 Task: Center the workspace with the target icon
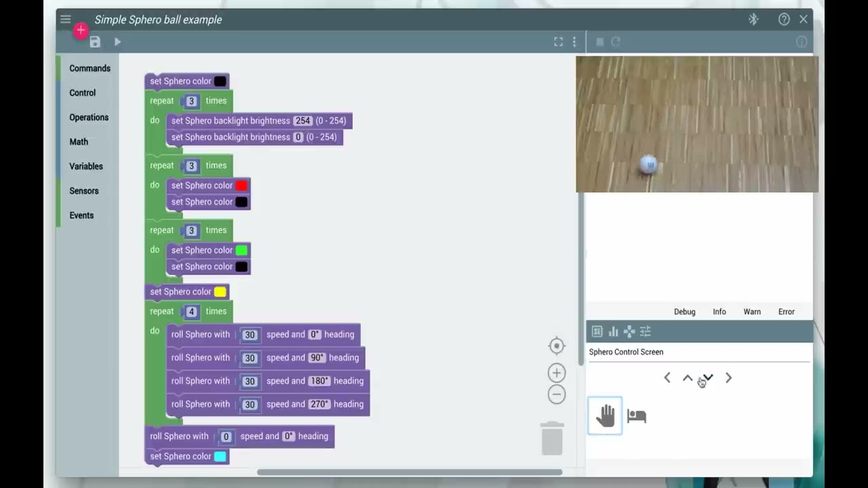[557, 346]
